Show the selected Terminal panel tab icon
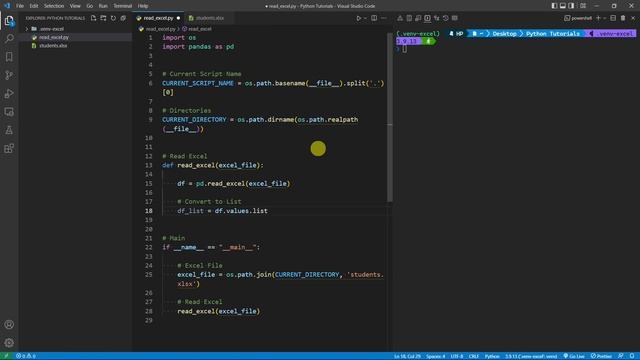 (x=427, y=18)
